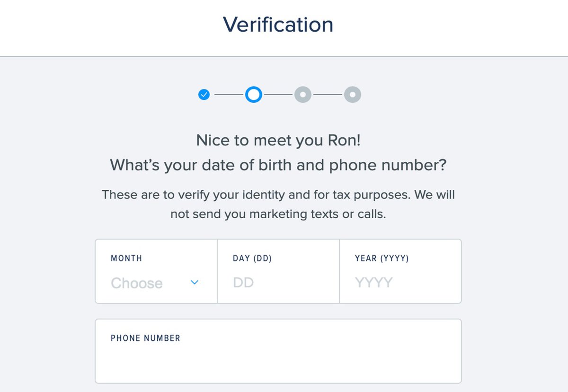Click the blue chevron in Month field

195,283
